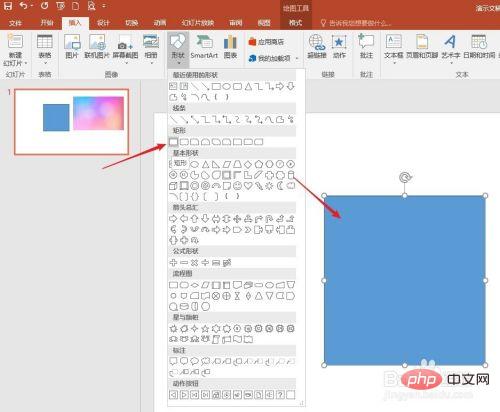Click the 动作 action button

click(339, 47)
